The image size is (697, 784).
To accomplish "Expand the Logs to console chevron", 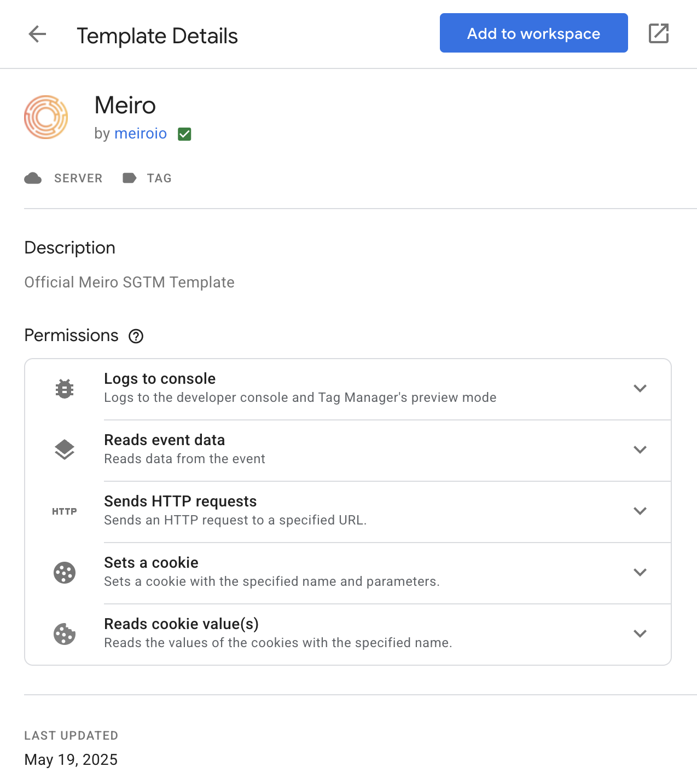I will point(640,388).
